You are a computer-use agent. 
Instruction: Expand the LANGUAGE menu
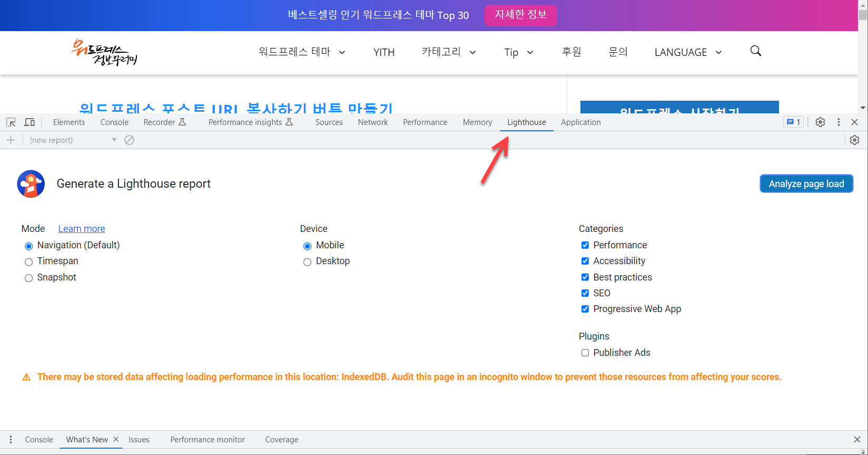pyautogui.click(x=688, y=52)
